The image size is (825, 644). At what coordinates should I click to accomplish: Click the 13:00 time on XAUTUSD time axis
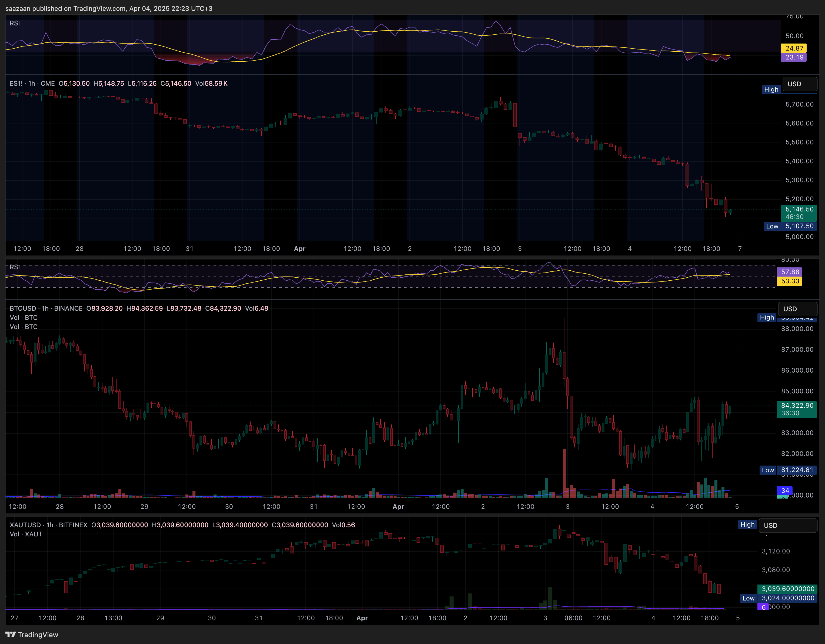point(113,618)
